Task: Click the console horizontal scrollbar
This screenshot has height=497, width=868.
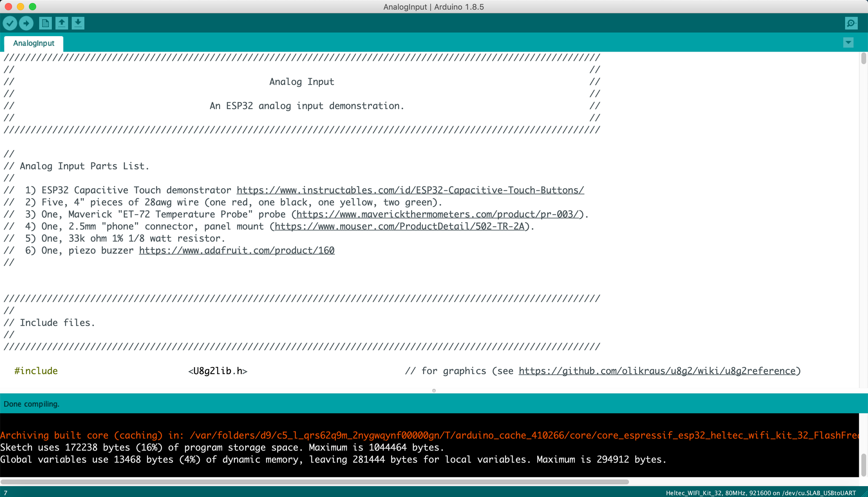Action: coord(315,482)
